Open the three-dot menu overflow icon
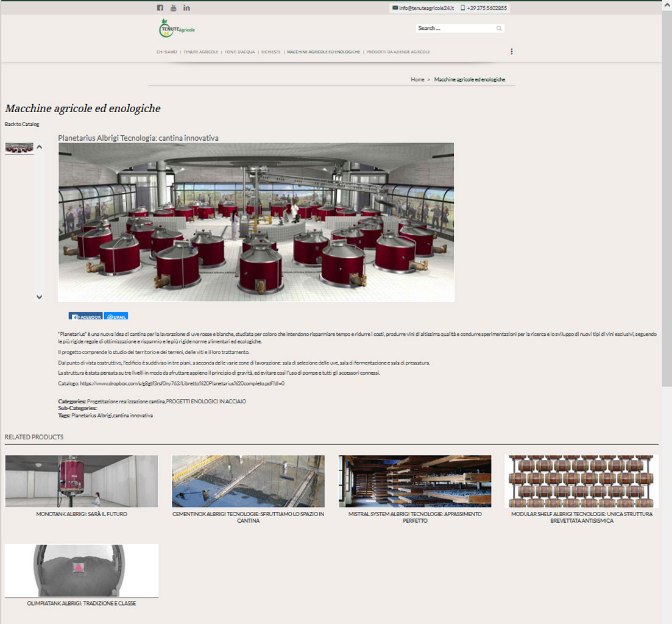This screenshot has height=624, width=672. pyautogui.click(x=511, y=51)
